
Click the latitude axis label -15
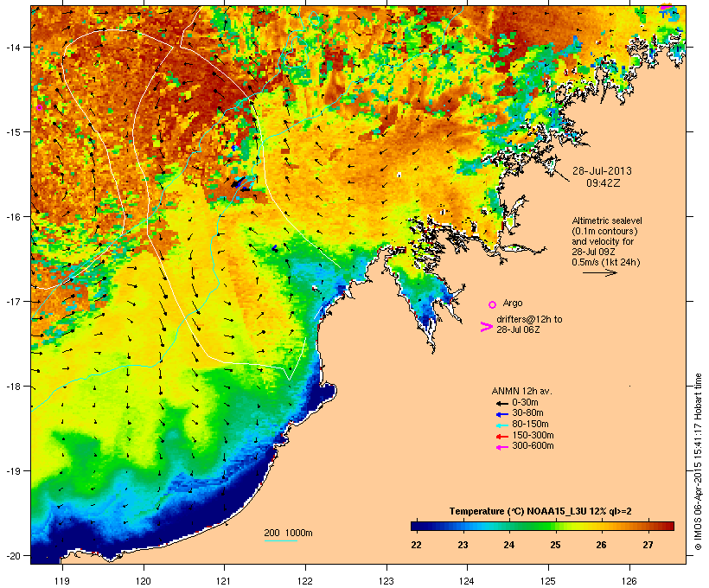coord(12,132)
